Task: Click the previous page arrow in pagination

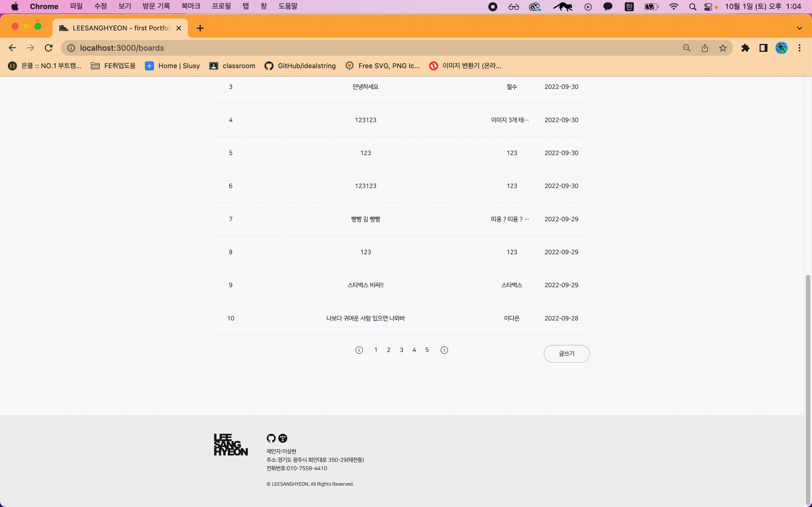Action: point(359,350)
